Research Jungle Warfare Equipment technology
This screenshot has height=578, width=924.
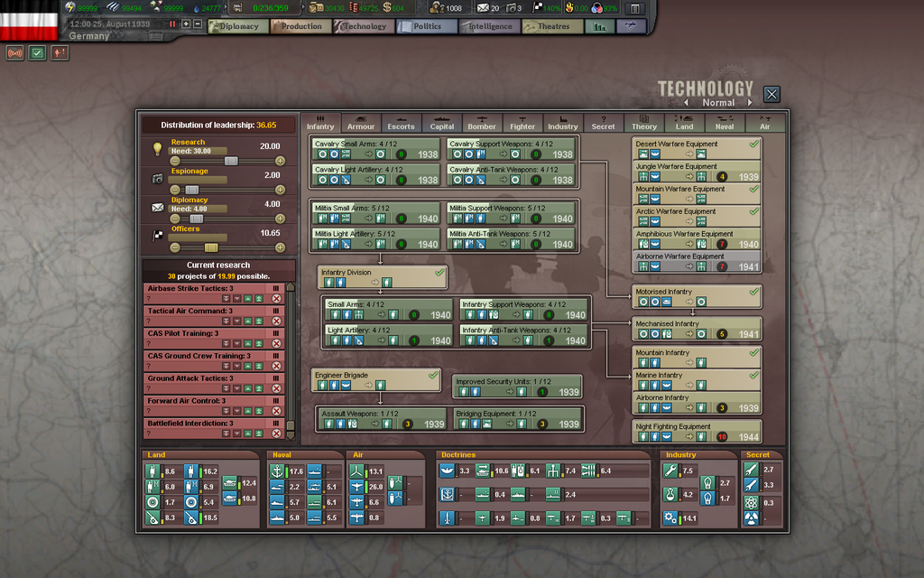point(697,172)
